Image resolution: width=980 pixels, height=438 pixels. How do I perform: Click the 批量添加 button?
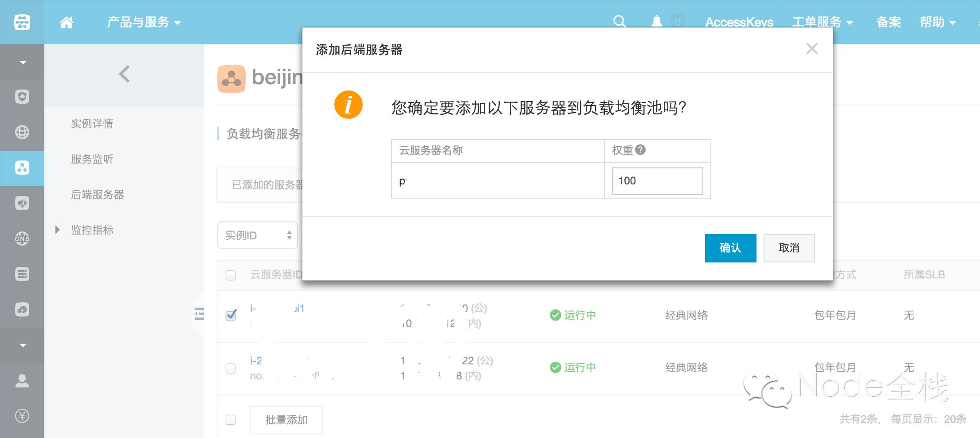286,420
